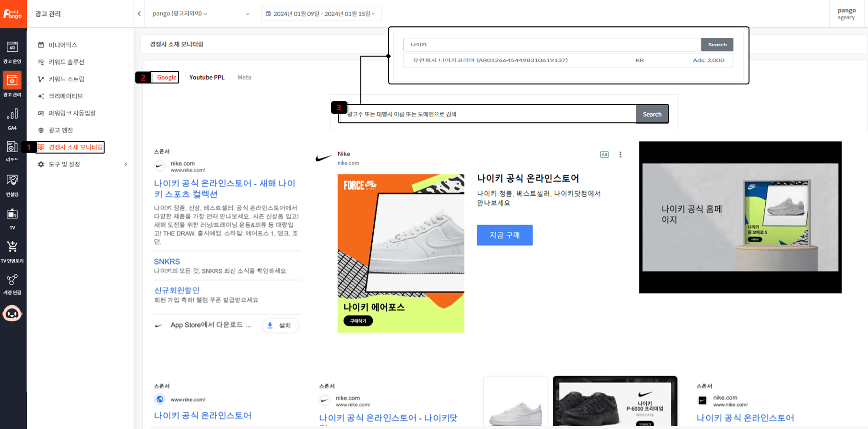Viewport: 868px width, 429px height.
Task: Click the Search button in the popup panel
Action: [717, 45]
